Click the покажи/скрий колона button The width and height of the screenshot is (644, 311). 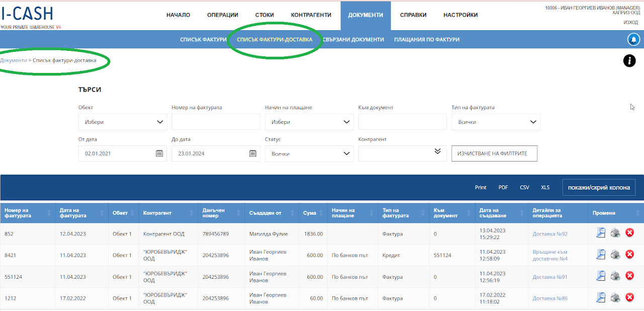599,187
